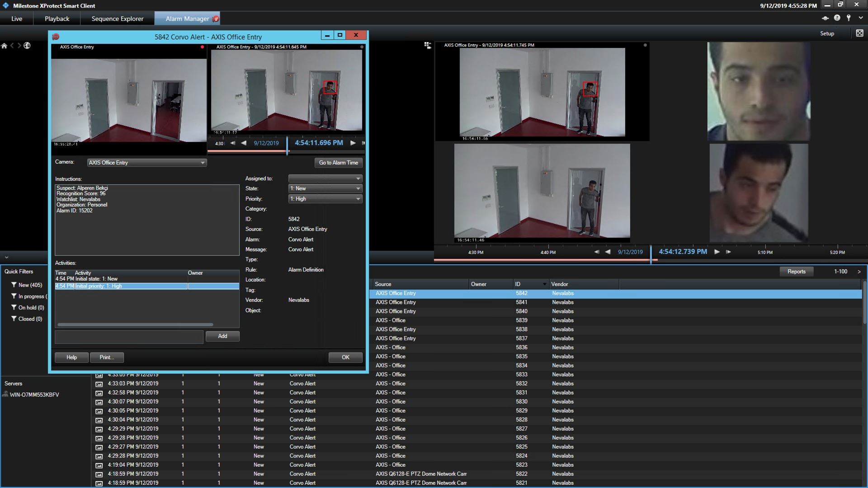
Task: Open the globe map navigation icon
Action: (x=27, y=46)
